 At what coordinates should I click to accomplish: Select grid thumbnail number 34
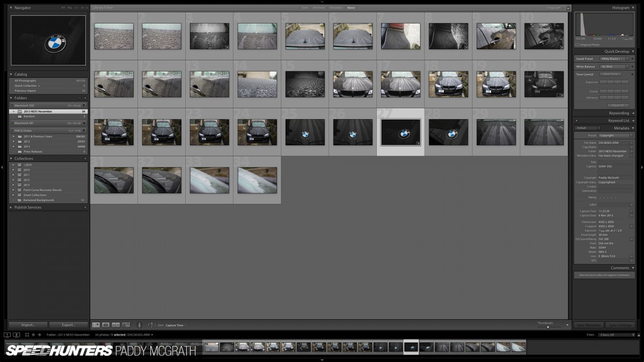coord(257,180)
